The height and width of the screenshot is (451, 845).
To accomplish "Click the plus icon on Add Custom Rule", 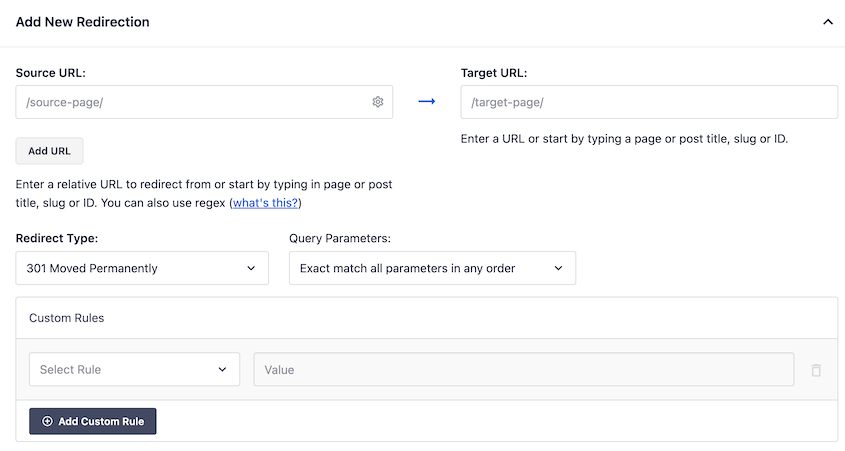I will (47, 421).
